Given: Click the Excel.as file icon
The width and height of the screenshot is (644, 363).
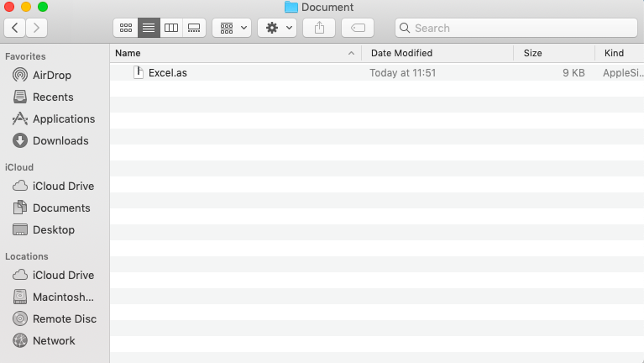Looking at the screenshot, I should pyautogui.click(x=139, y=72).
